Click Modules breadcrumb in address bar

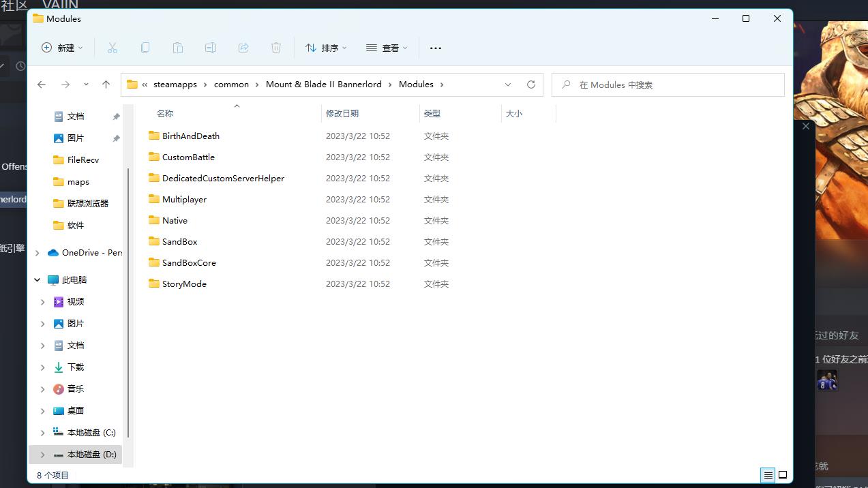pyautogui.click(x=416, y=85)
